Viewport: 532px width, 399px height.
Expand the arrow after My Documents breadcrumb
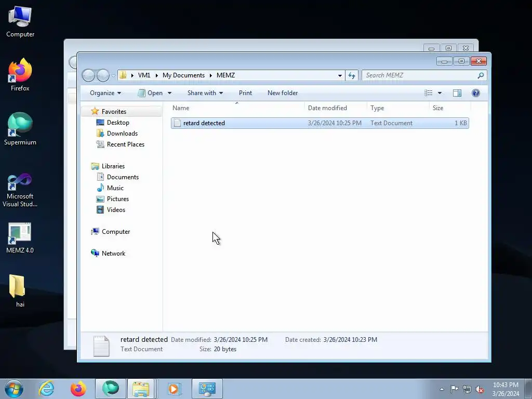tap(211, 75)
